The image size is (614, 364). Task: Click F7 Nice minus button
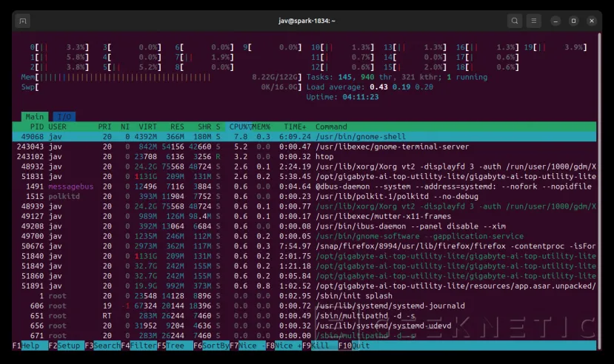coord(248,346)
